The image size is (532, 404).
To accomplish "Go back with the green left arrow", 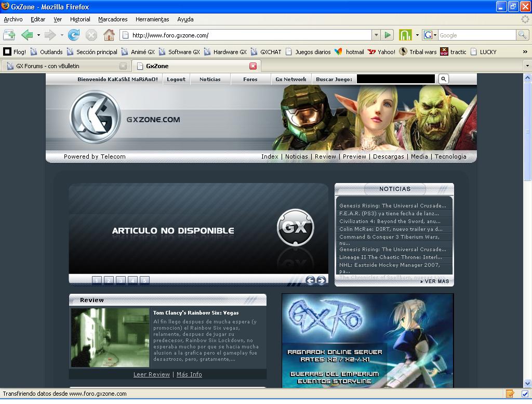I will 27,35.
